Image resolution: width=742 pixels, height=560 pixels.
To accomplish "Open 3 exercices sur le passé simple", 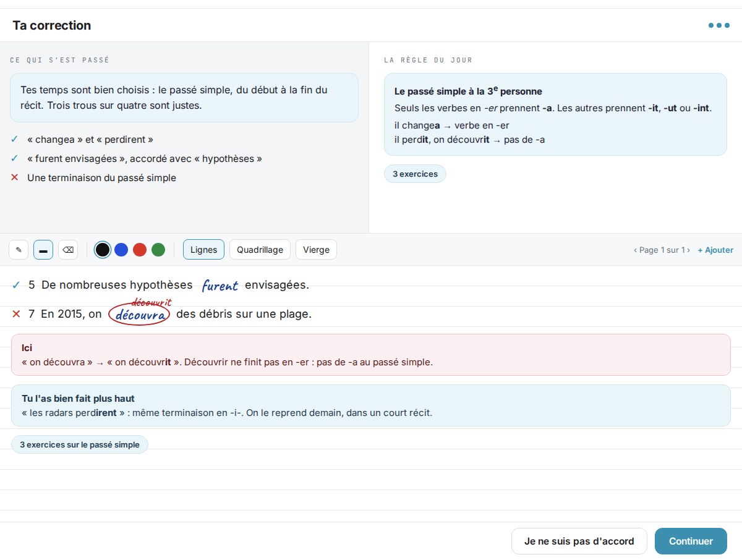I will tap(80, 444).
